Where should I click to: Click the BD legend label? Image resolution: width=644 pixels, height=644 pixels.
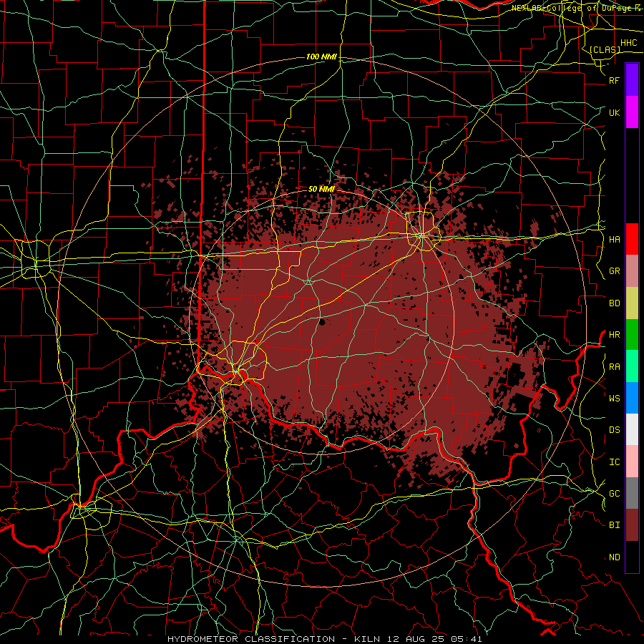coord(614,303)
